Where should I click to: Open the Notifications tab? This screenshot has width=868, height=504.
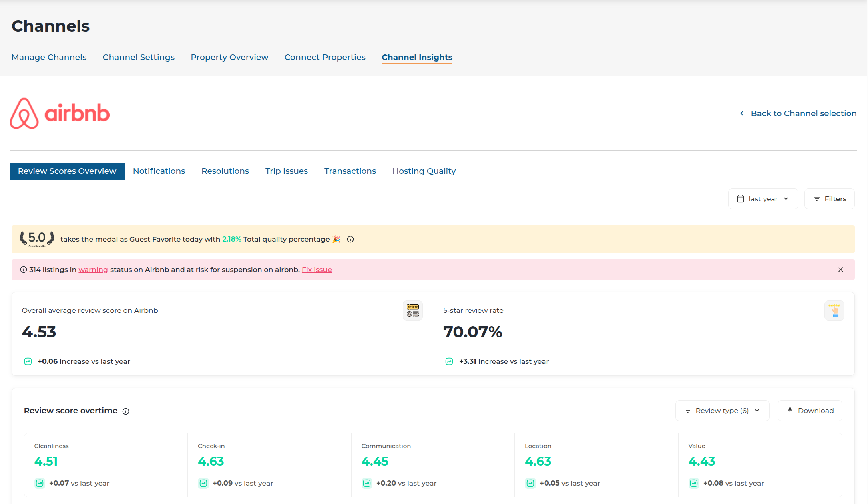(159, 171)
